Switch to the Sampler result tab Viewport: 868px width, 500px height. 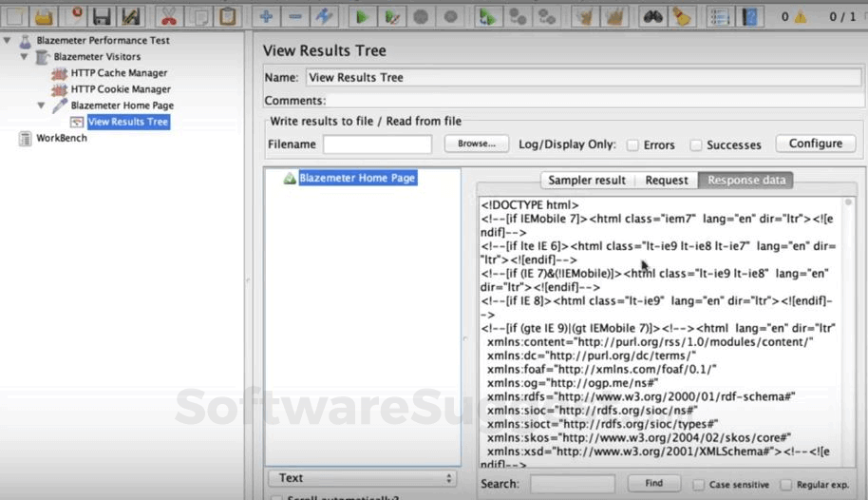tap(587, 181)
